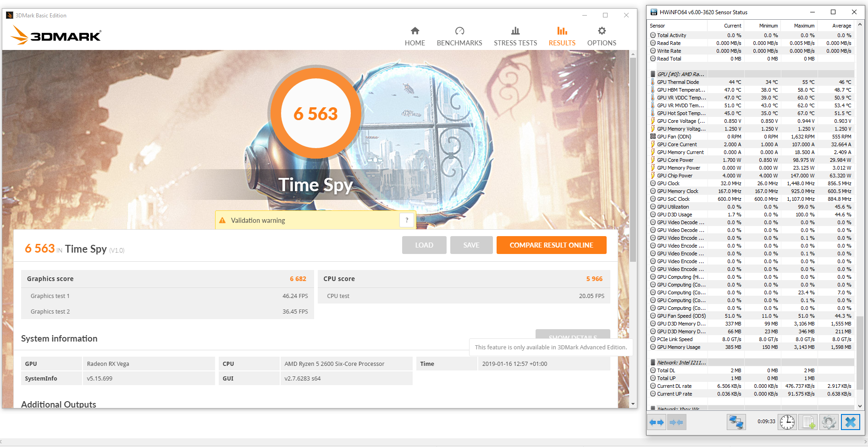Click the logging sheet icon with green plus
This screenshot has width=868, height=447.
tap(808, 422)
